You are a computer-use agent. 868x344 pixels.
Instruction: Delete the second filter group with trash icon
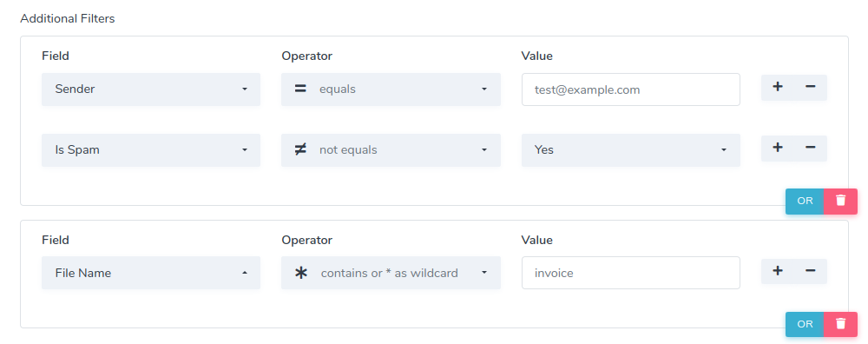coord(840,324)
